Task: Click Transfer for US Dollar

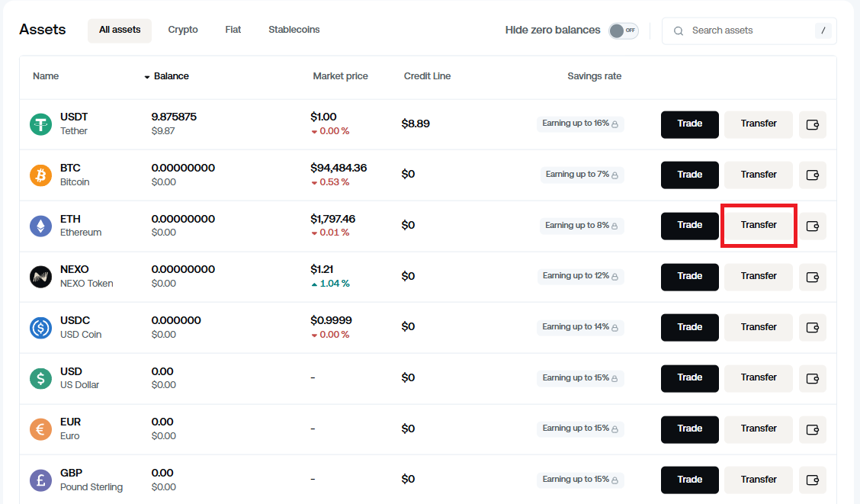Action: [x=759, y=378]
